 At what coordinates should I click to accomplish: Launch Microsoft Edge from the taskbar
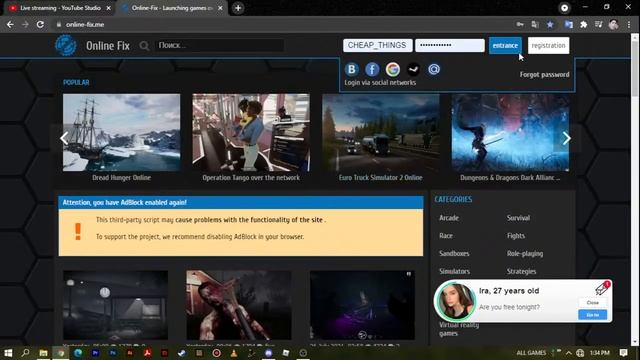78,353
